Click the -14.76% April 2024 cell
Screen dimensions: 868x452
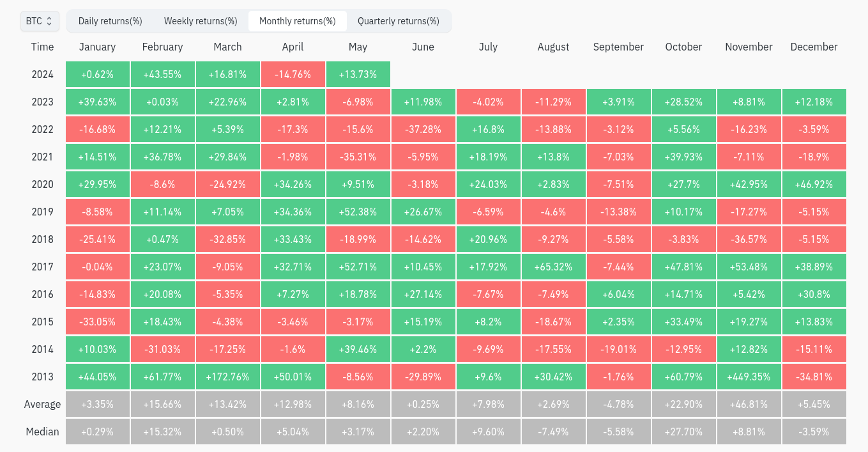pos(293,74)
